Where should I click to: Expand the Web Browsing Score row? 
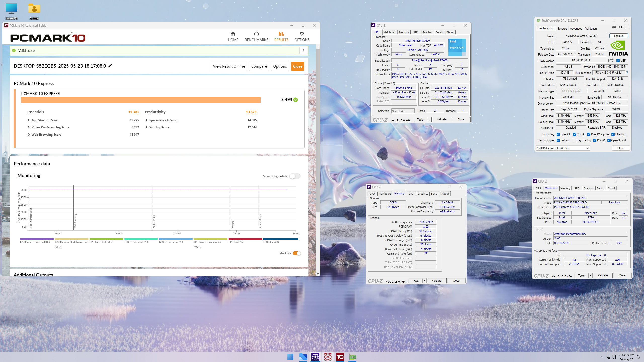[x=29, y=134]
